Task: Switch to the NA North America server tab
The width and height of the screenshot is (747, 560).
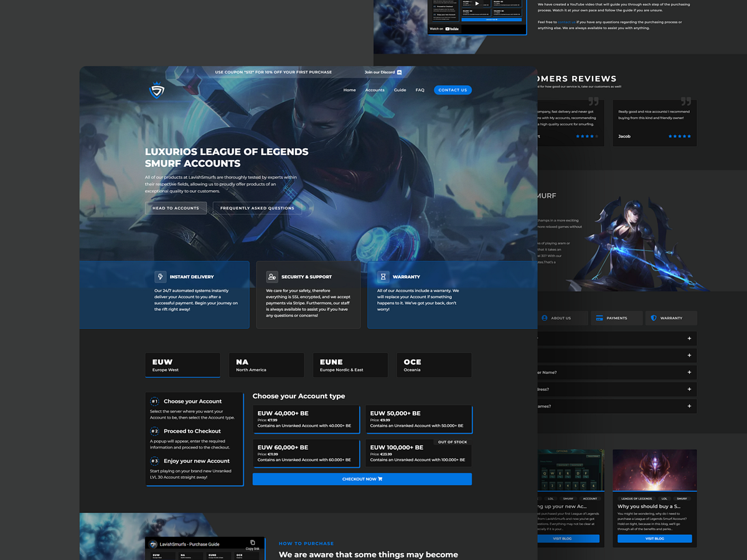Action: point(266,365)
